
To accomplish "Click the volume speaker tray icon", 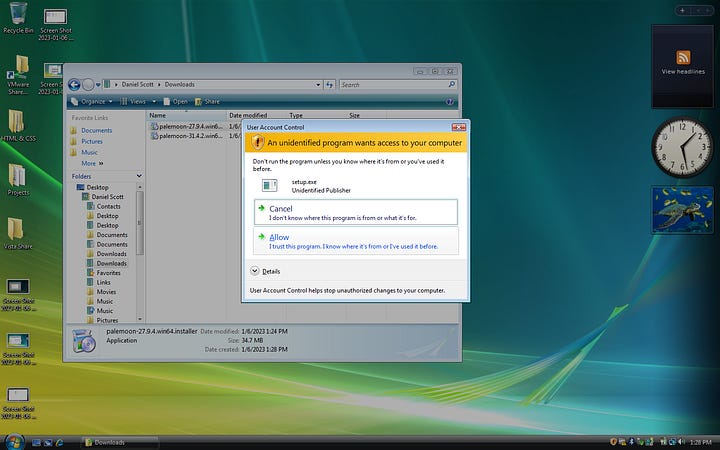I will (681, 442).
